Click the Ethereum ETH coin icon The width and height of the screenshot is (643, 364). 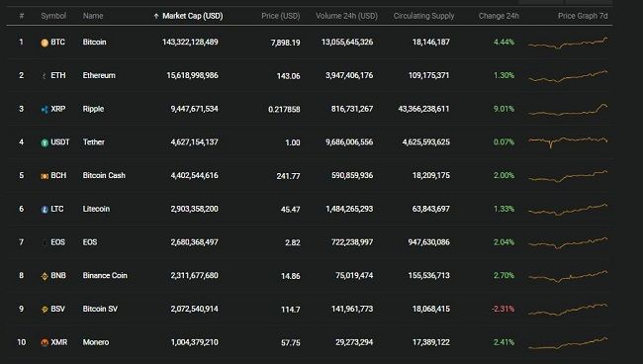click(45, 76)
